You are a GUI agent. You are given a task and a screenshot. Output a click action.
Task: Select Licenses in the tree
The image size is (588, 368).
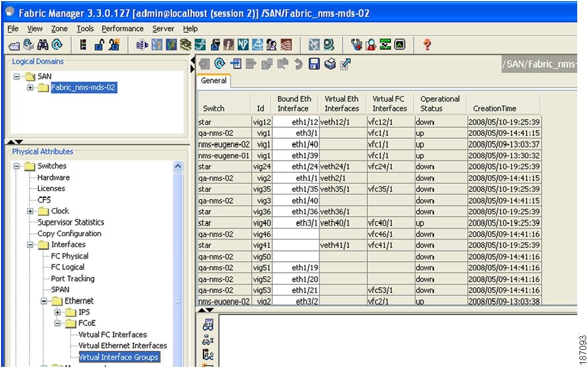[x=51, y=188]
